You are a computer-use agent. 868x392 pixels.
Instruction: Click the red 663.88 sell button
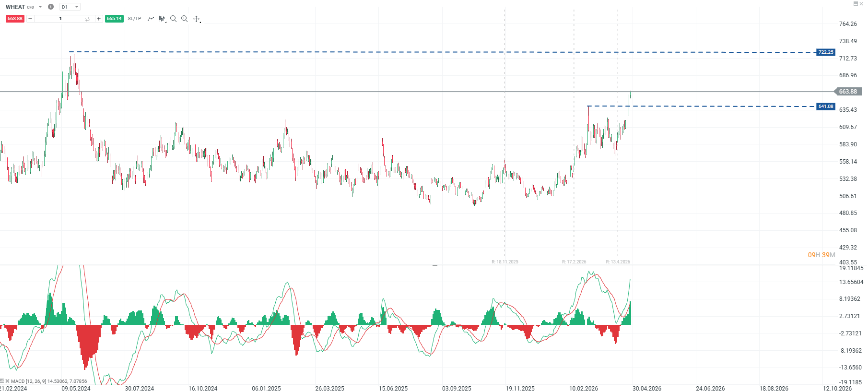(15, 19)
